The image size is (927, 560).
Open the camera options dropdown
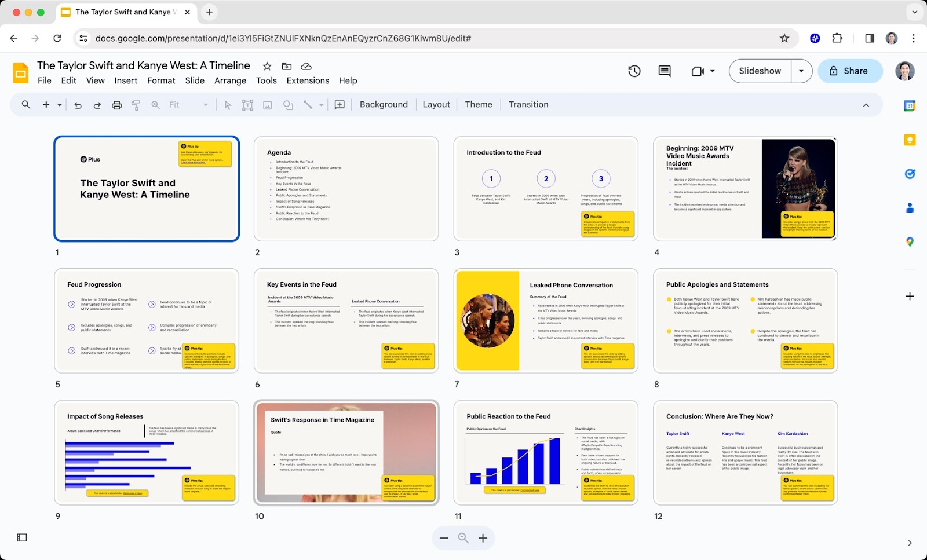coord(713,71)
